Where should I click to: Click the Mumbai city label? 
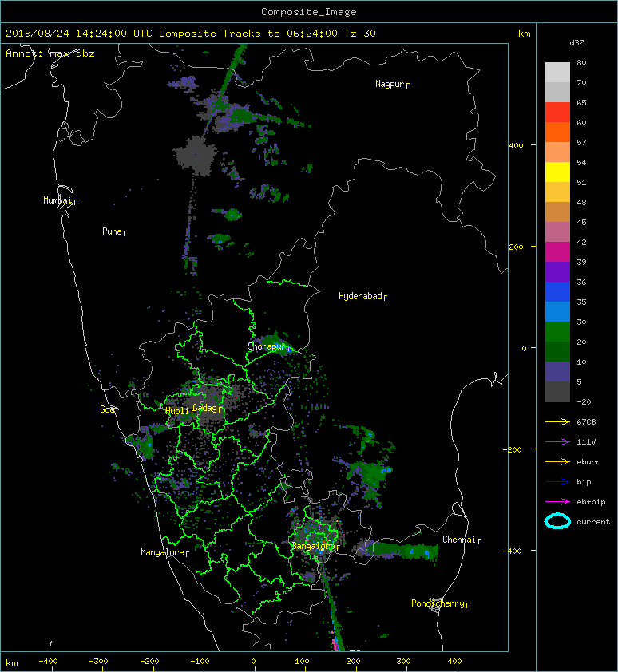60,200
